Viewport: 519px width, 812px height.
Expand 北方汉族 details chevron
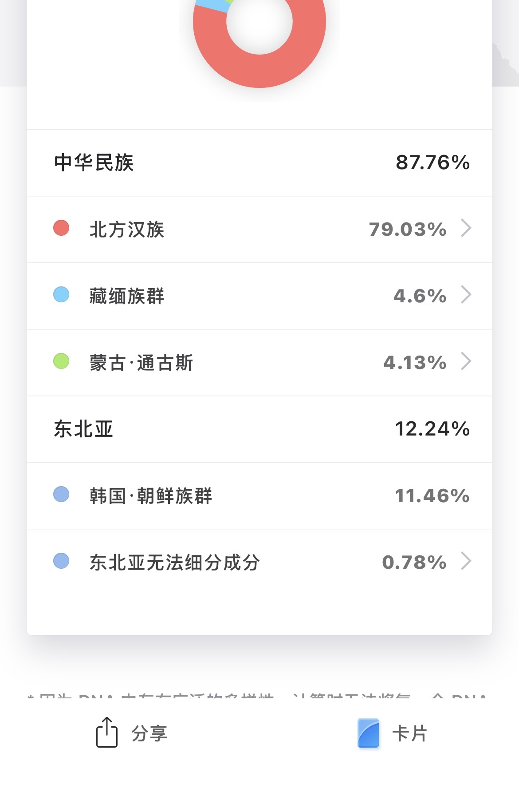[466, 228]
